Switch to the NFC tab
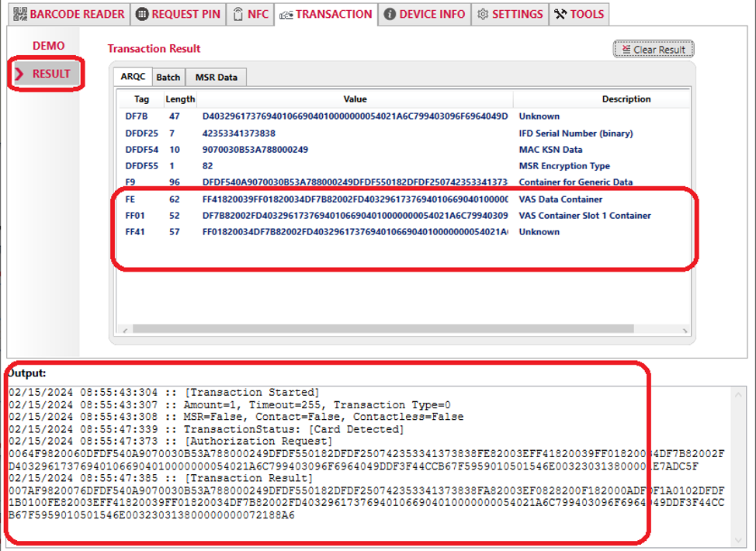The height and width of the screenshot is (551, 756). (x=250, y=15)
